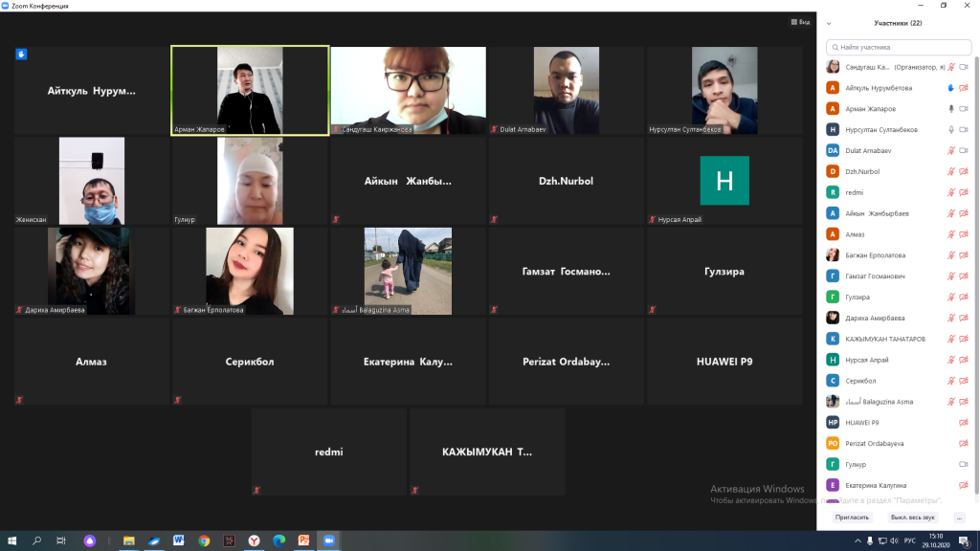Screen dimensions: 980x551
Task: Toggle the muted mic of Сандугаш organizer row
Action: click(951, 67)
